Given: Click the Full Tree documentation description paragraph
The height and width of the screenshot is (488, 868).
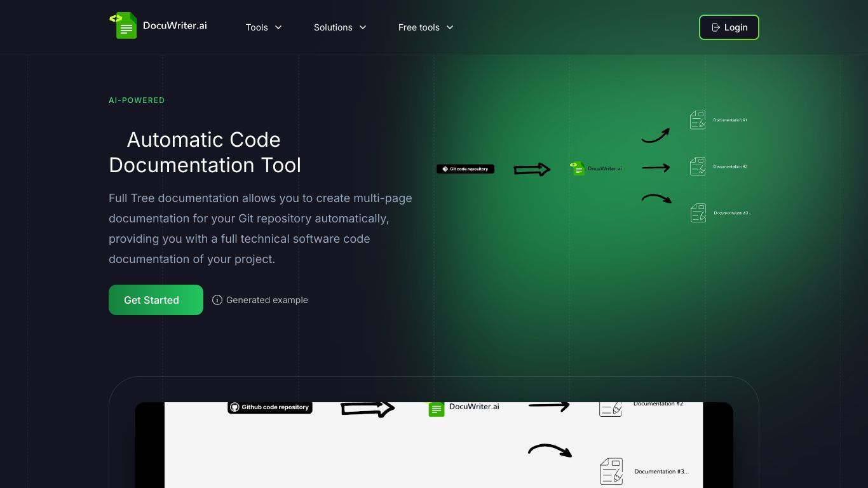Looking at the screenshot, I should pyautogui.click(x=261, y=229).
